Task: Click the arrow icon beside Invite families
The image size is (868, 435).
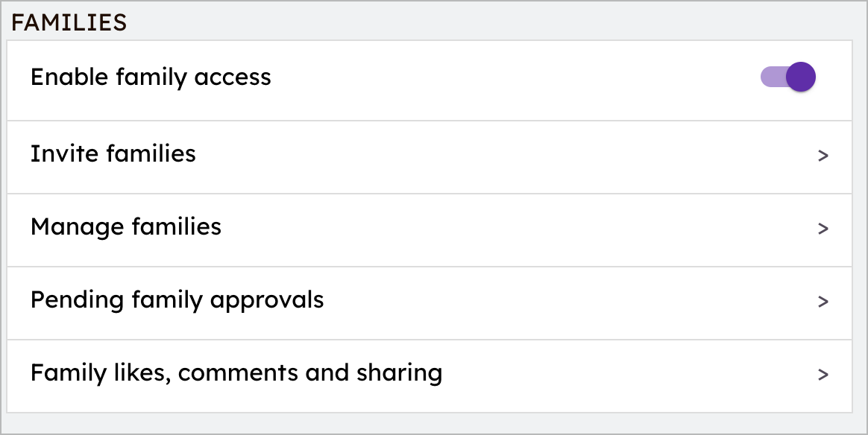Action: point(823,156)
